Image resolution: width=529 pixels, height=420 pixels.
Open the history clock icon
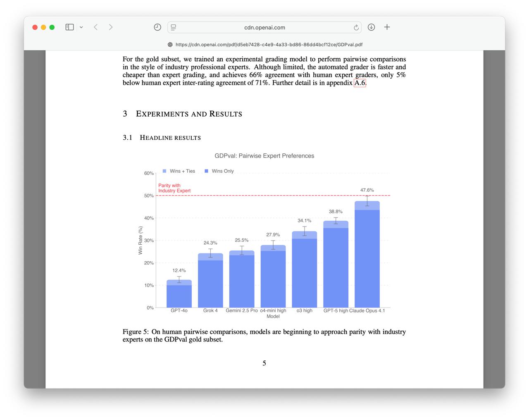(157, 27)
